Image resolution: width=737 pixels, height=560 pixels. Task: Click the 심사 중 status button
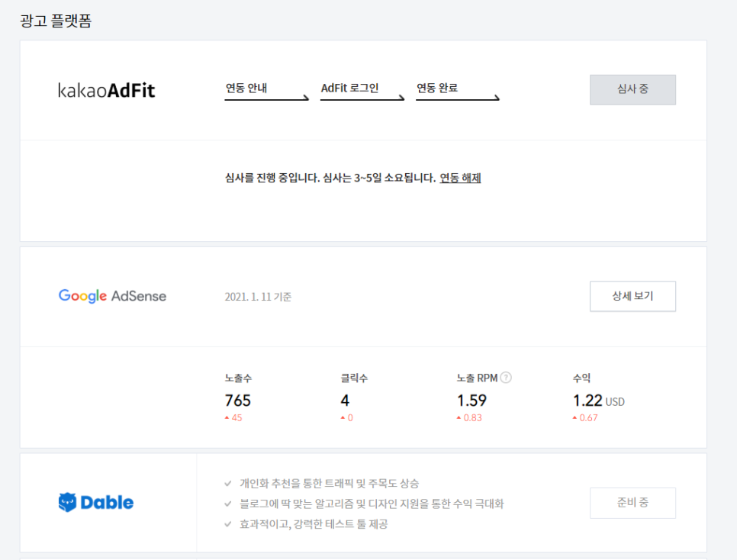pos(632,89)
